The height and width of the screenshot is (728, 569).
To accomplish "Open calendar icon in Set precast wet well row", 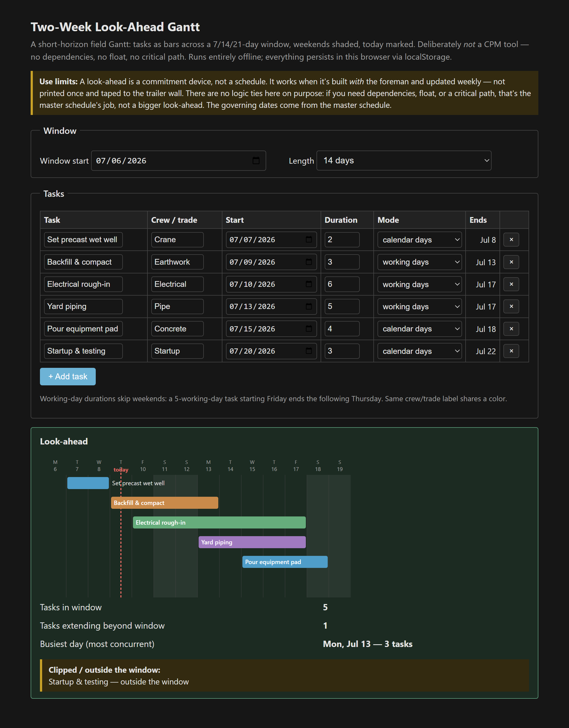I will 309,240.
